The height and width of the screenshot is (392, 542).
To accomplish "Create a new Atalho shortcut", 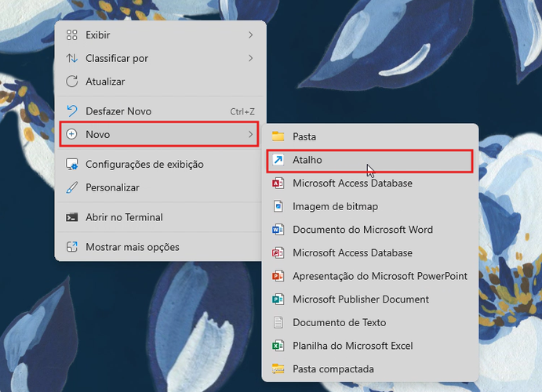I will tap(369, 161).
